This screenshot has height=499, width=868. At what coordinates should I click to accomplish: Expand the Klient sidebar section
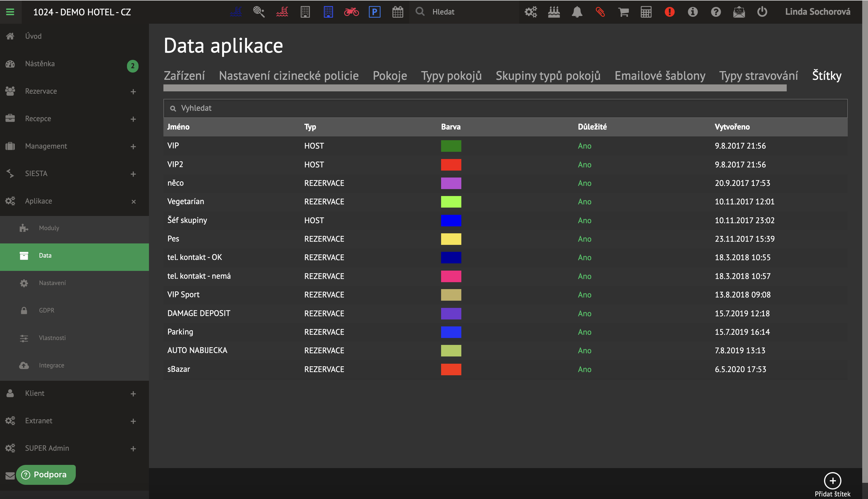point(133,394)
